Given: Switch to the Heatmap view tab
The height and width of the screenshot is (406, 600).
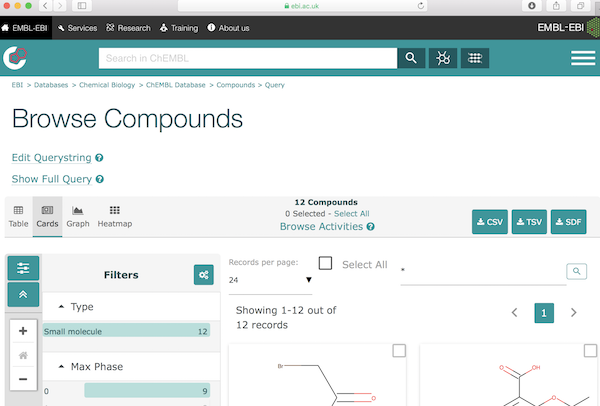Looking at the screenshot, I should (114, 216).
